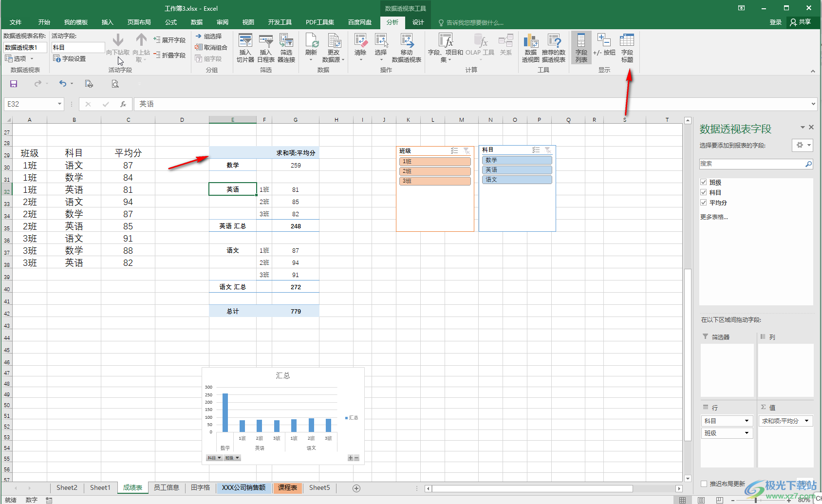822x504 pixels.
Task: Switch to the 数据 ribbon tab
Action: [197, 22]
